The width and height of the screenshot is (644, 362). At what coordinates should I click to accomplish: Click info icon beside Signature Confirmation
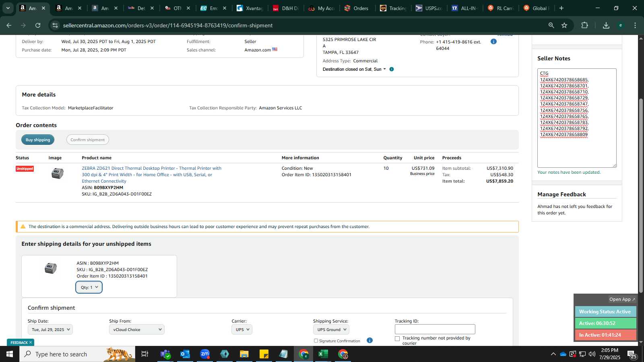pyautogui.click(x=369, y=341)
